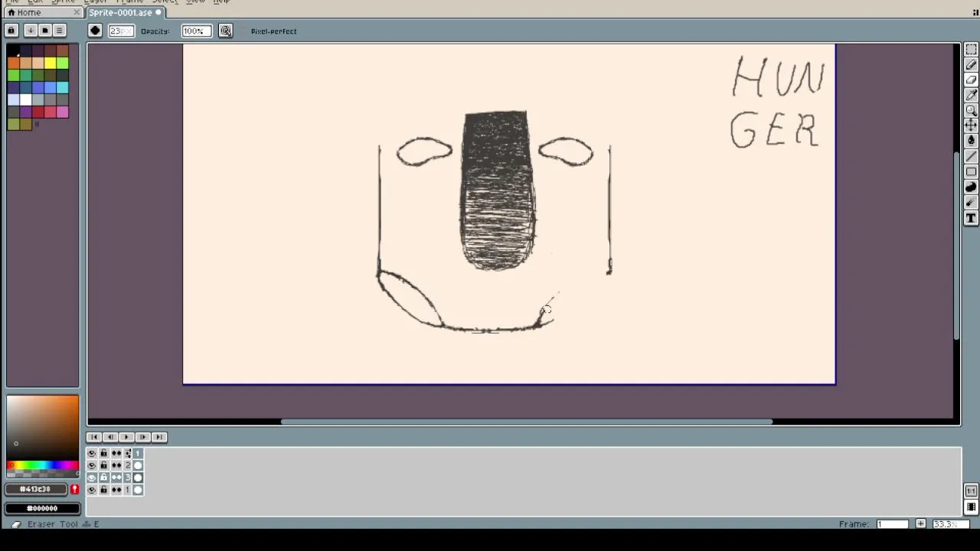Click the rainbow hue slider
The width and height of the screenshot is (980, 551).
[42, 465]
